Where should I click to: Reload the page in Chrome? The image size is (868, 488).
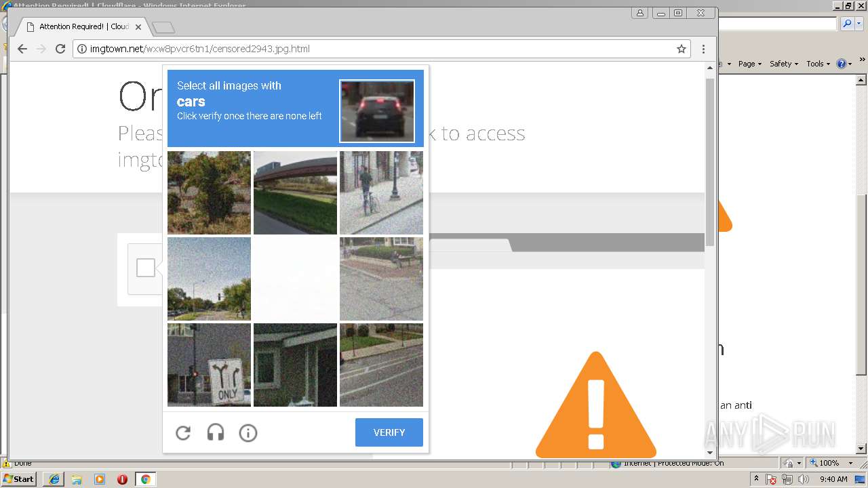(x=60, y=49)
